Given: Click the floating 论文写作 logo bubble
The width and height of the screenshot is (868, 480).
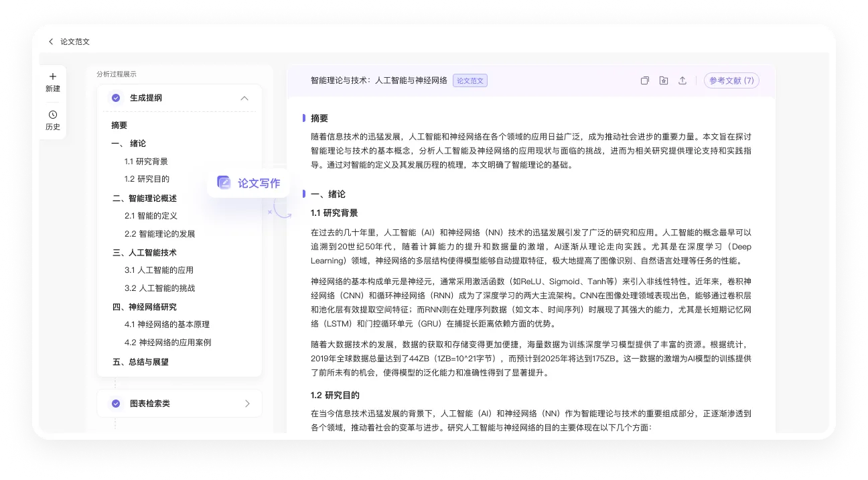Looking at the screenshot, I should pyautogui.click(x=248, y=183).
